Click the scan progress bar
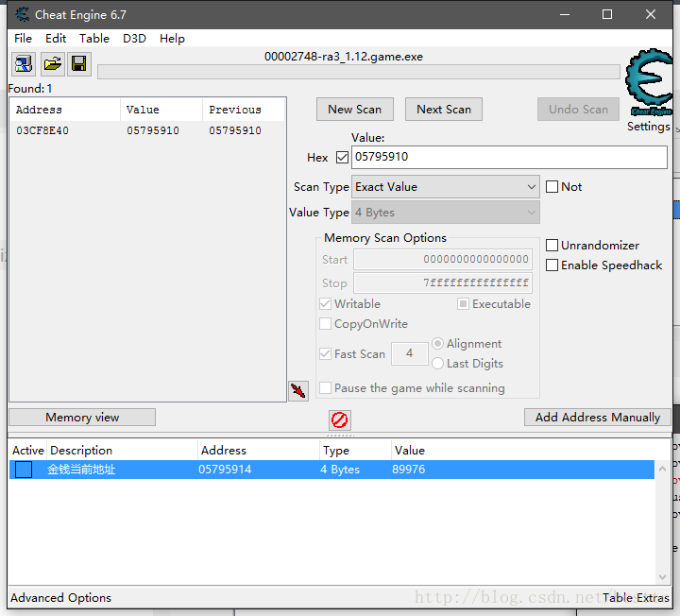 tap(359, 72)
